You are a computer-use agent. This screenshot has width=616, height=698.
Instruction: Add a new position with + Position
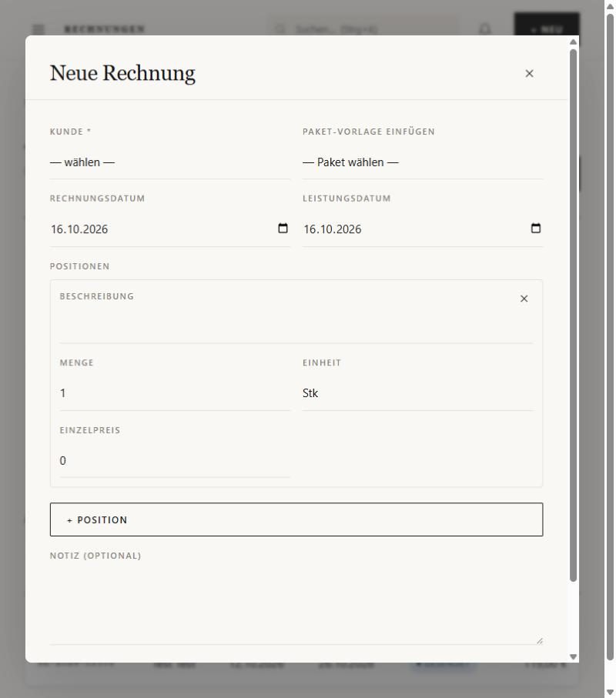(x=296, y=519)
